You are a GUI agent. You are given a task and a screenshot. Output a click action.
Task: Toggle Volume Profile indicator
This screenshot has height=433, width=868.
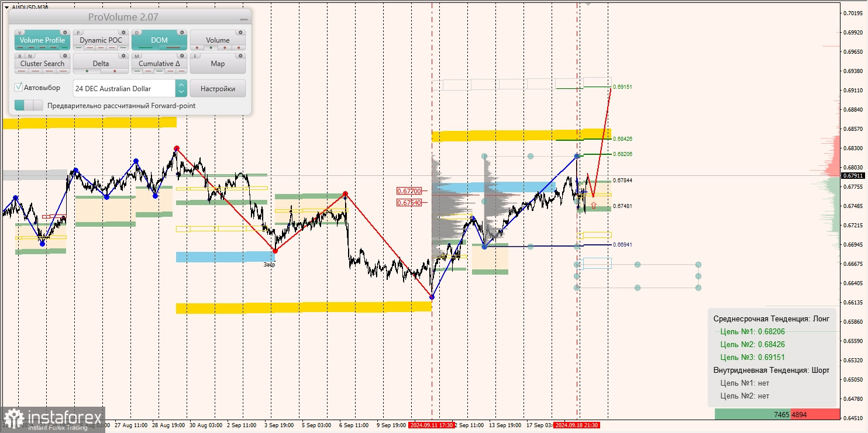point(42,40)
